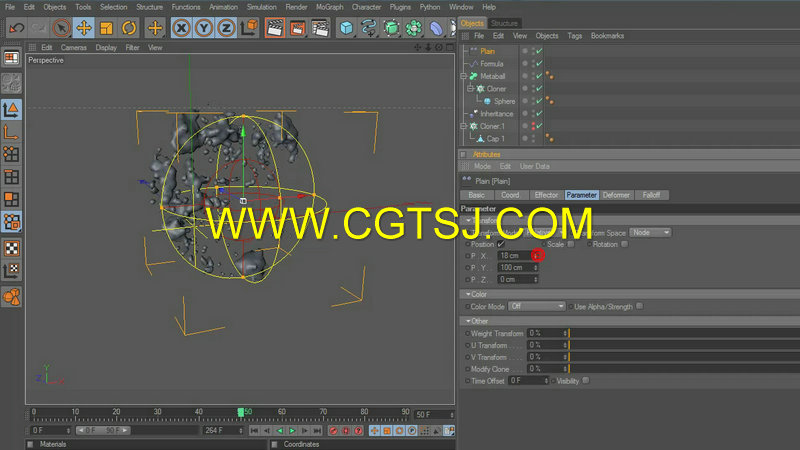
Task: Collapse the Other section
Action: [468, 321]
